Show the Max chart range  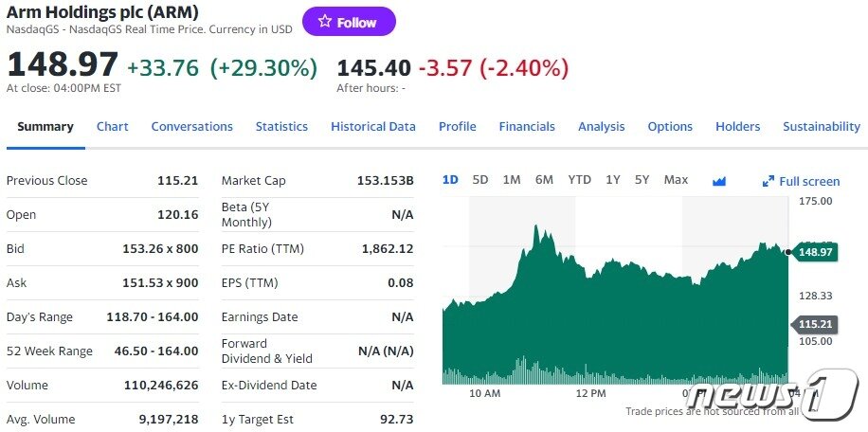tap(676, 180)
